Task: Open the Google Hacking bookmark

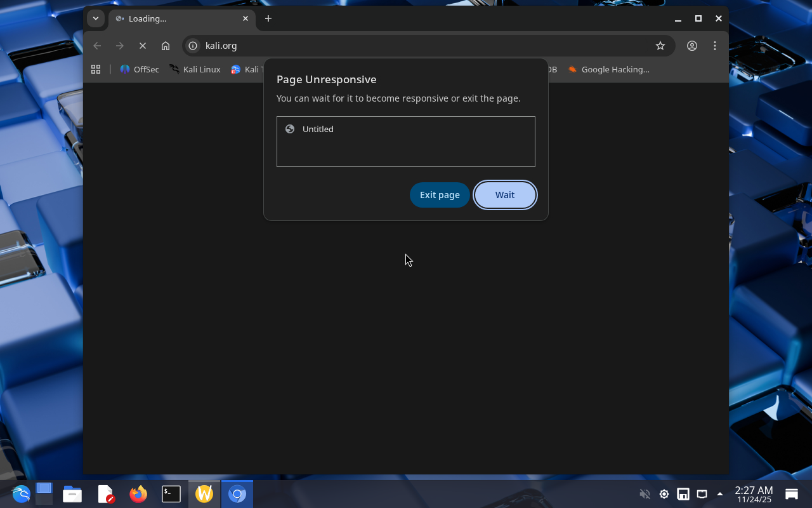Action: 608,69
